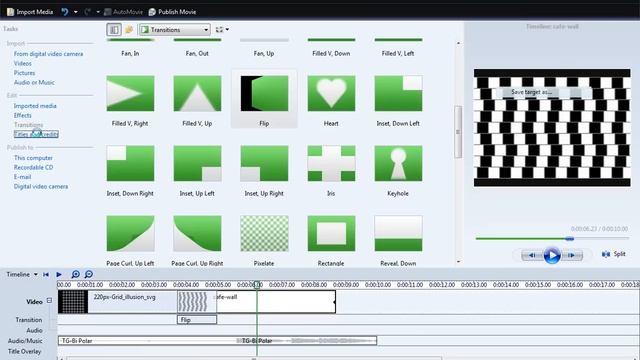Select the Flip transition on timeline track
The height and width of the screenshot is (360, 640).
pyautogui.click(x=197, y=320)
